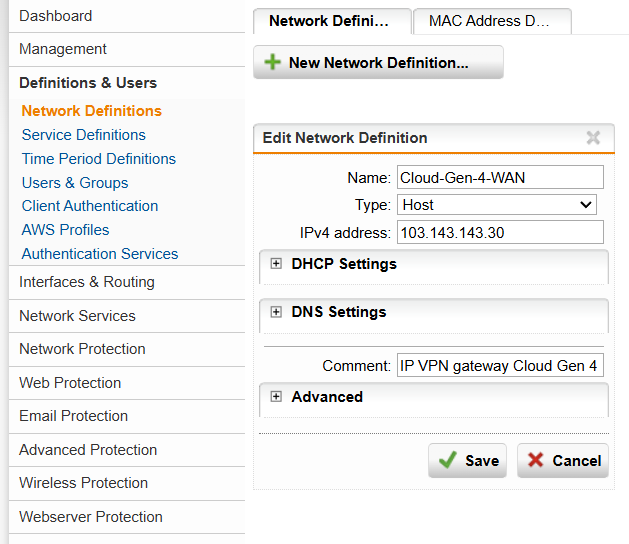Go to Time Period Definitions
Image resolution: width=629 pixels, height=544 pixels.
click(99, 159)
